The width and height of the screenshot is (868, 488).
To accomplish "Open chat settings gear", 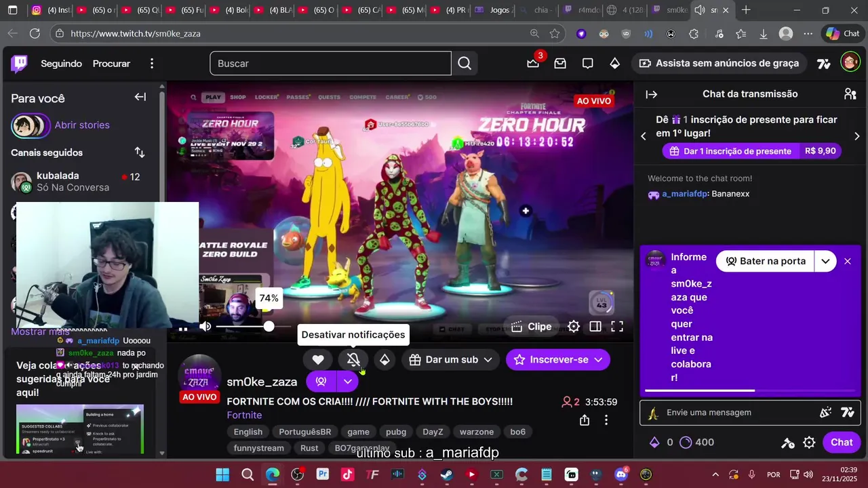I will [x=809, y=443].
